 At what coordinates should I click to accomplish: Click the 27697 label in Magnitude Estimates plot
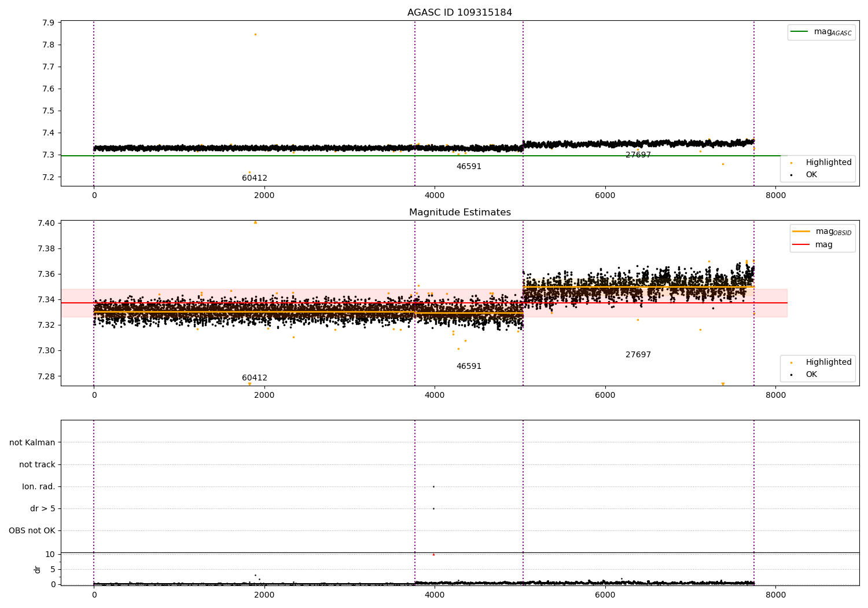tap(638, 355)
